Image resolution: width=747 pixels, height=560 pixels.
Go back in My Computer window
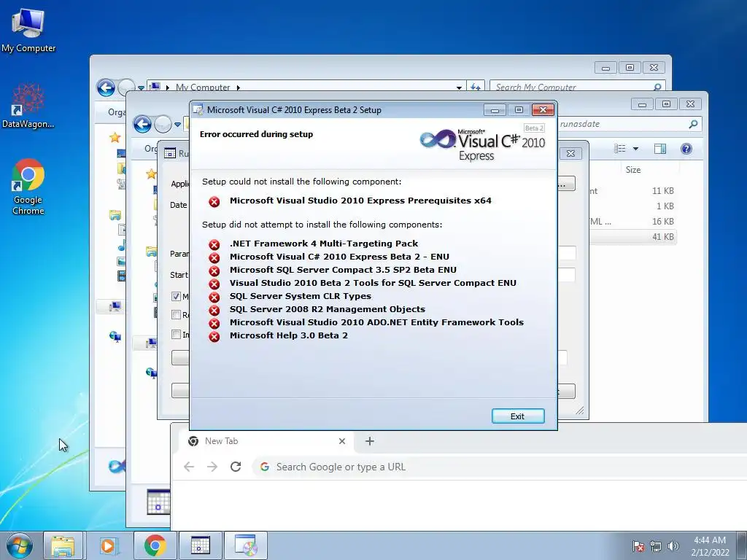point(106,87)
